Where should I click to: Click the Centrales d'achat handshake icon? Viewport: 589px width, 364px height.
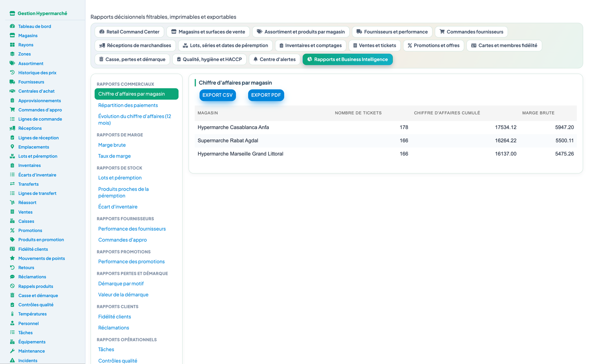click(12, 91)
